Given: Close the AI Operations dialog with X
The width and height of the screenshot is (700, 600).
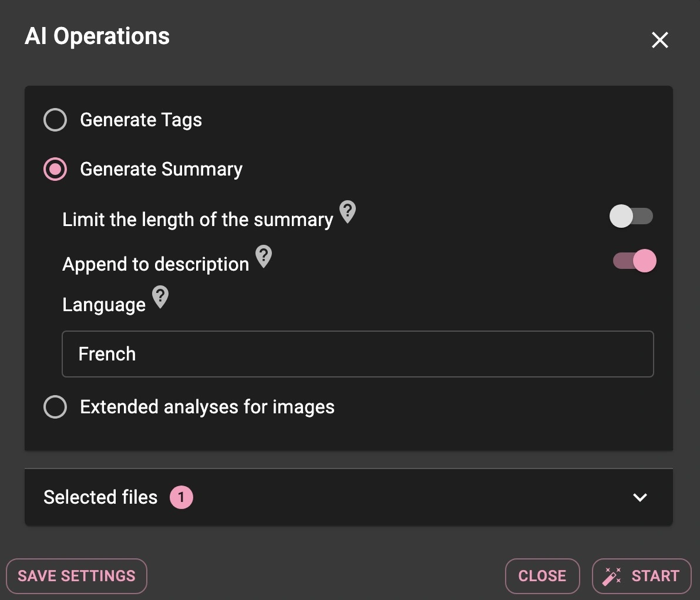Looking at the screenshot, I should click(659, 40).
